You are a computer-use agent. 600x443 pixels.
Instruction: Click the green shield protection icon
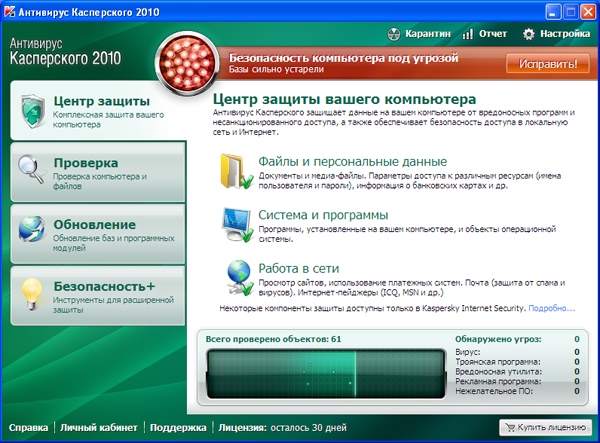click(x=33, y=111)
